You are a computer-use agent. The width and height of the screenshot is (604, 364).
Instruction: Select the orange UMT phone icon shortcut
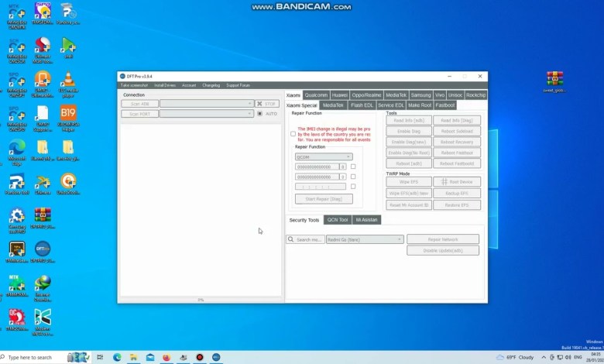point(43,84)
